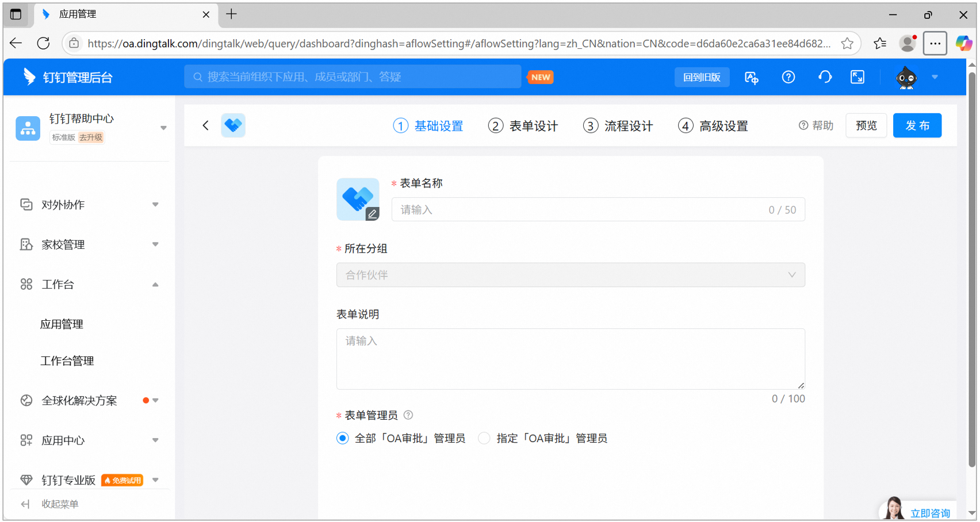980x522 pixels.
Task: Click the 对外协作 sidebar icon
Action: (26, 205)
